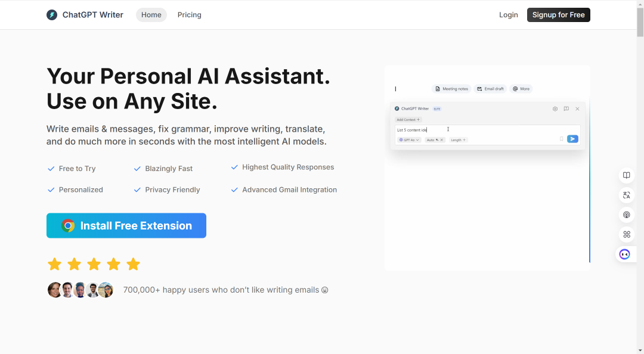Screen dimensions: 644x354
Task: Open the apps grid sidebar icon
Action: coord(626,234)
